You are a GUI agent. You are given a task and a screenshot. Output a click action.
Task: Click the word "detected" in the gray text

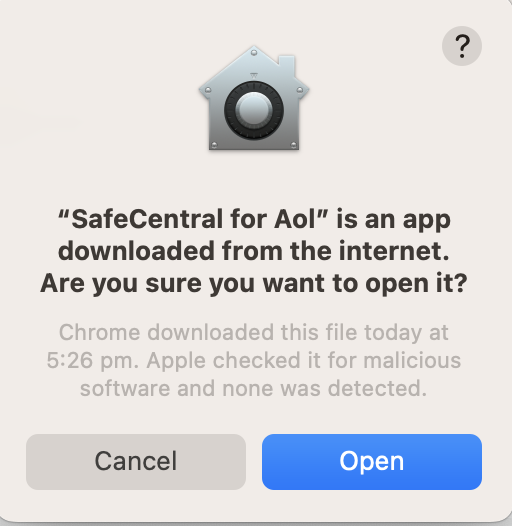377,388
